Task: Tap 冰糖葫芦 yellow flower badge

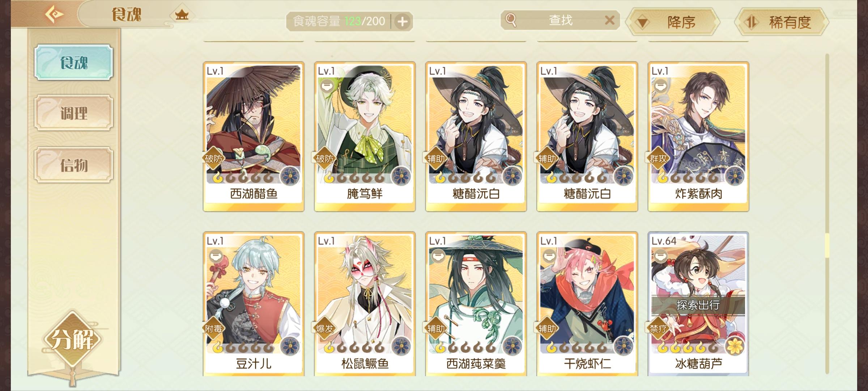Action: tap(735, 345)
